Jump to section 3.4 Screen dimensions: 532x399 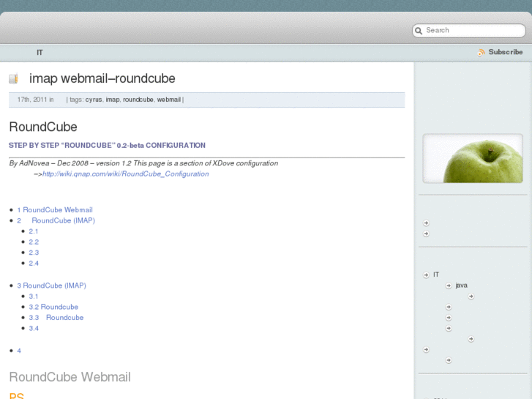[x=34, y=329]
